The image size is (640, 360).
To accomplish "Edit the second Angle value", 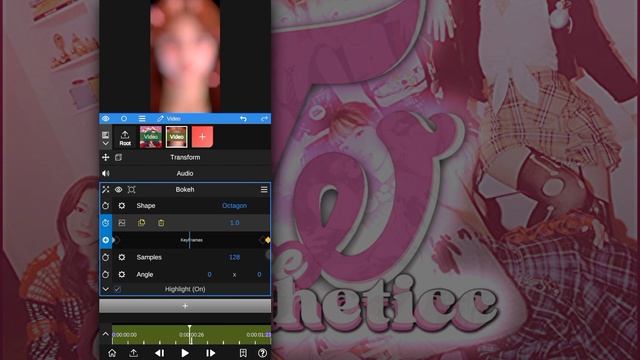I will click(x=259, y=275).
